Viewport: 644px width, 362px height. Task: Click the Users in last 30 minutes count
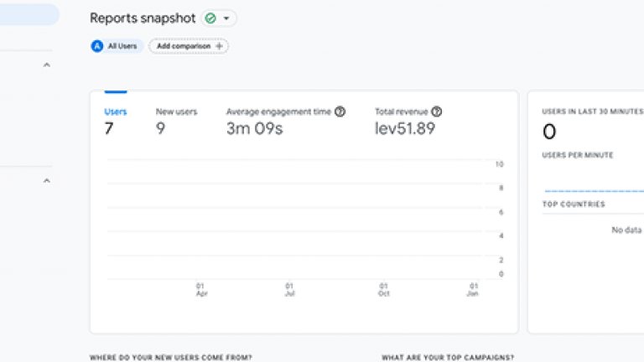(549, 132)
